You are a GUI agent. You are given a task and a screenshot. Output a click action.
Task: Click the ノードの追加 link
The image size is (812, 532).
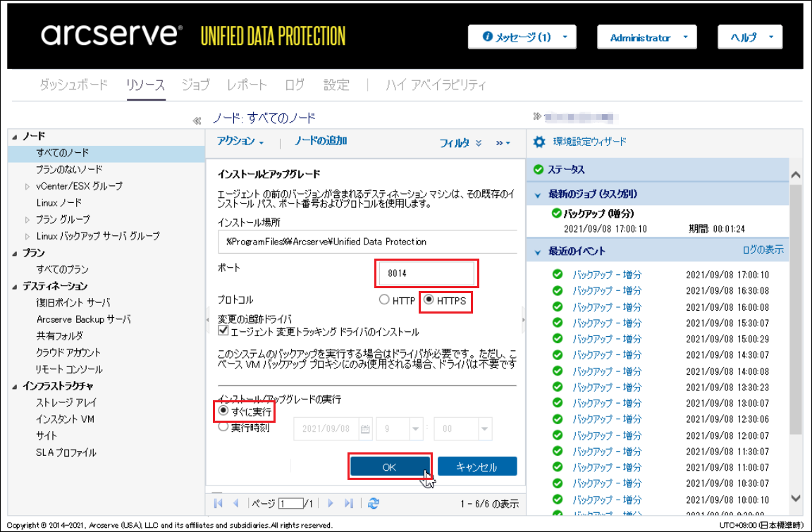pos(321,141)
